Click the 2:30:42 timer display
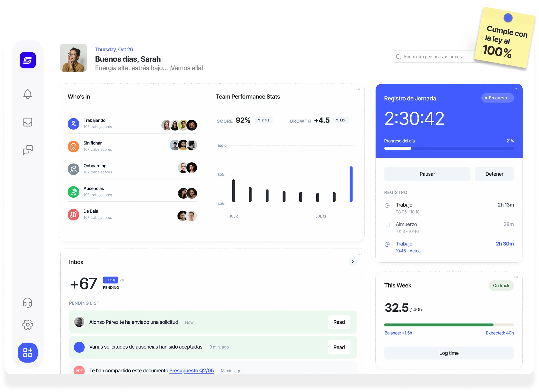This screenshot has width=539, height=392. point(414,118)
